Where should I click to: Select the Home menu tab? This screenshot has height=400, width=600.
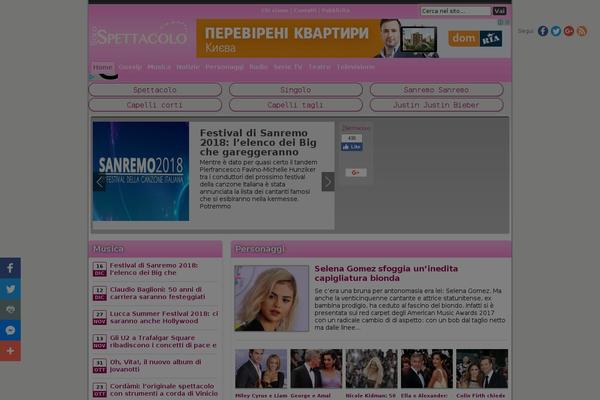click(103, 67)
